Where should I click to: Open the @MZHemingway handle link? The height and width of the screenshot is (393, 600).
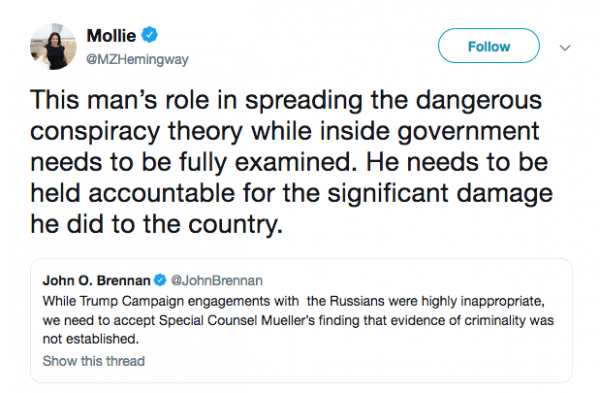click(137, 59)
